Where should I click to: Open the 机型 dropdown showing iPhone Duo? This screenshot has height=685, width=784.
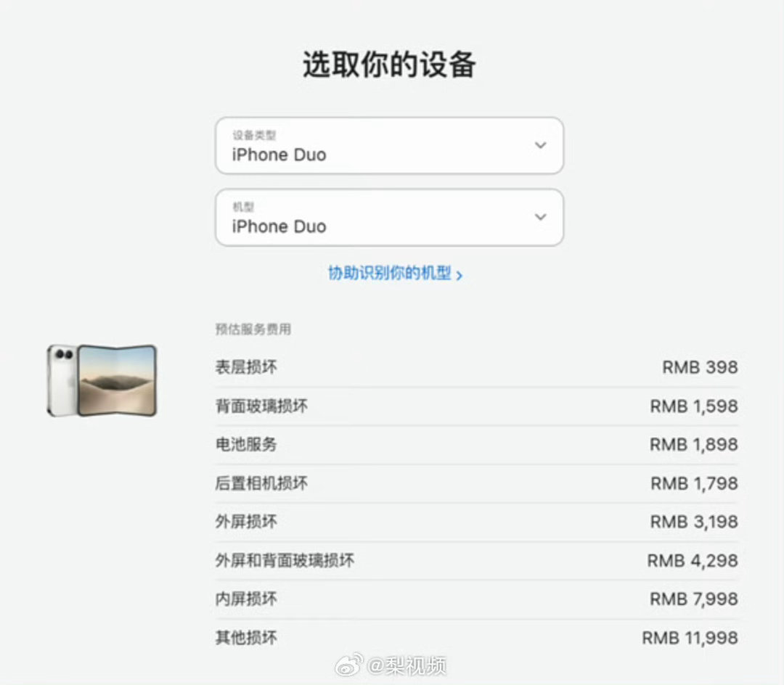point(389,218)
